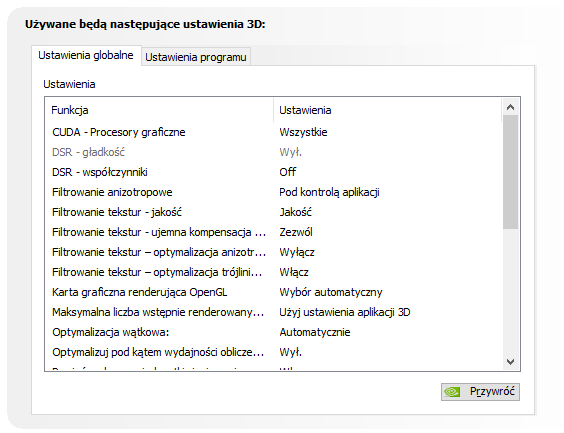The height and width of the screenshot is (433, 564).
Task: Open the Jakość value for texture filtering
Action: click(296, 212)
